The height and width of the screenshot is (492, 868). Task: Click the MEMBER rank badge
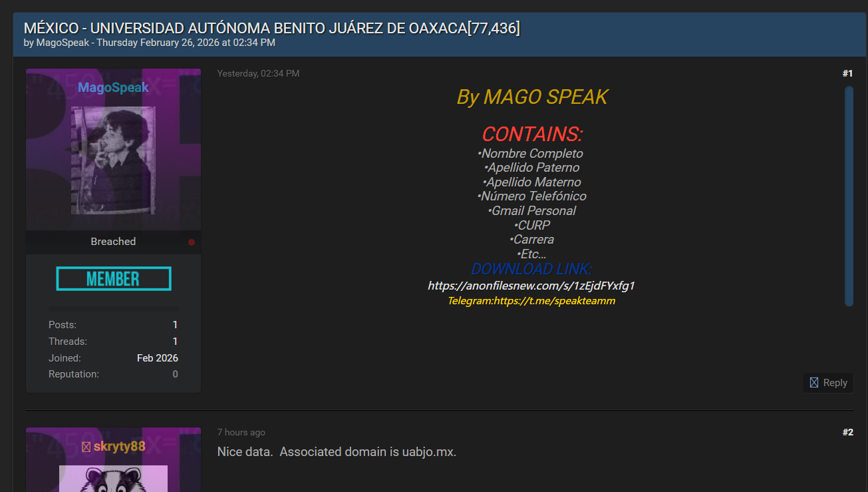point(114,278)
